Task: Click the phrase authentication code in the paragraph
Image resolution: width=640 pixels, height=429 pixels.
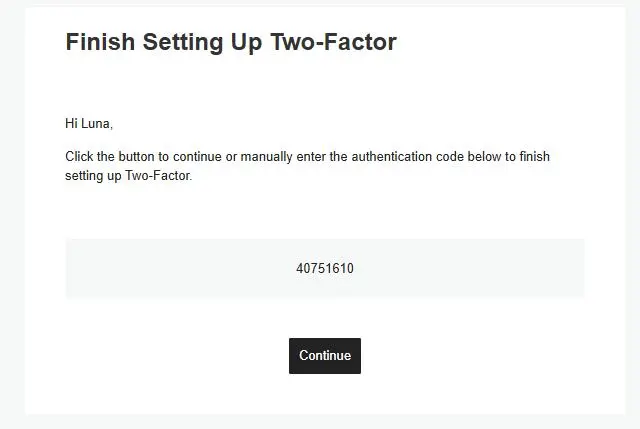Action: click(407, 156)
